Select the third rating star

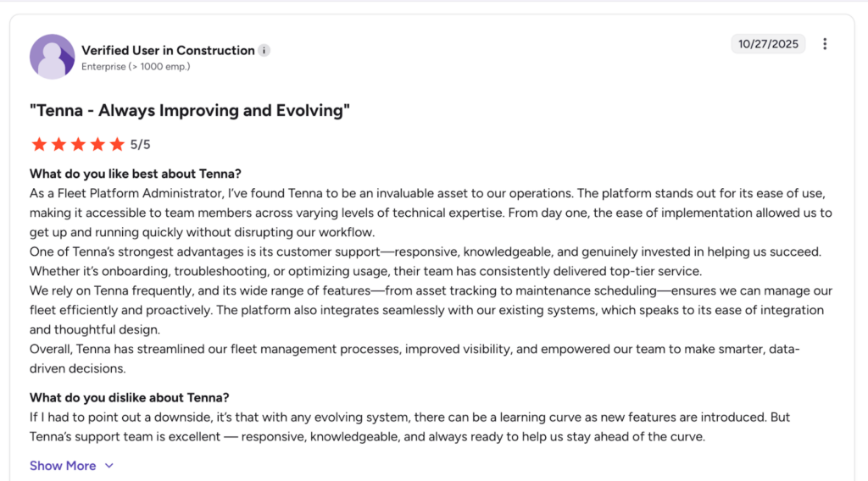(79, 144)
